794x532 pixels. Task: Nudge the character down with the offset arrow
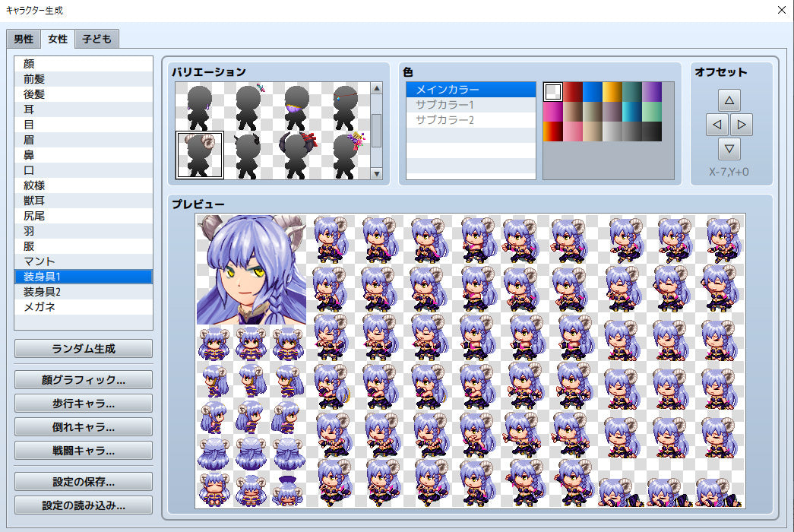click(729, 149)
